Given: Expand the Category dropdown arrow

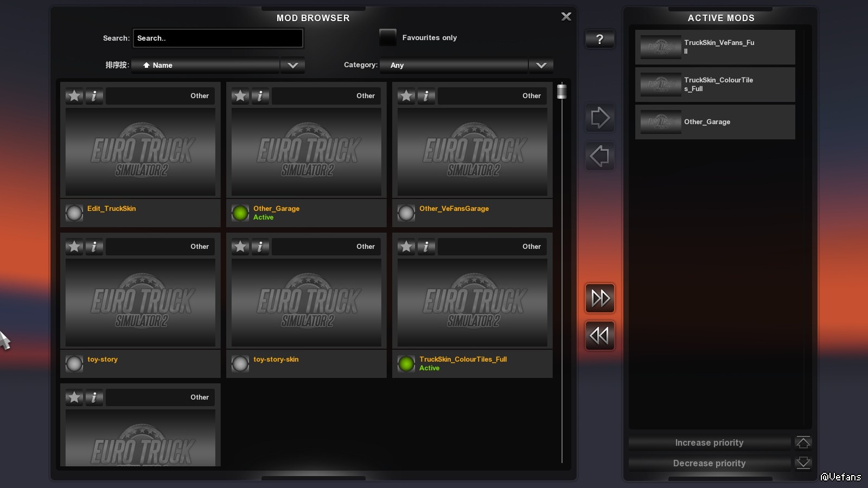Looking at the screenshot, I should [x=541, y=65].
